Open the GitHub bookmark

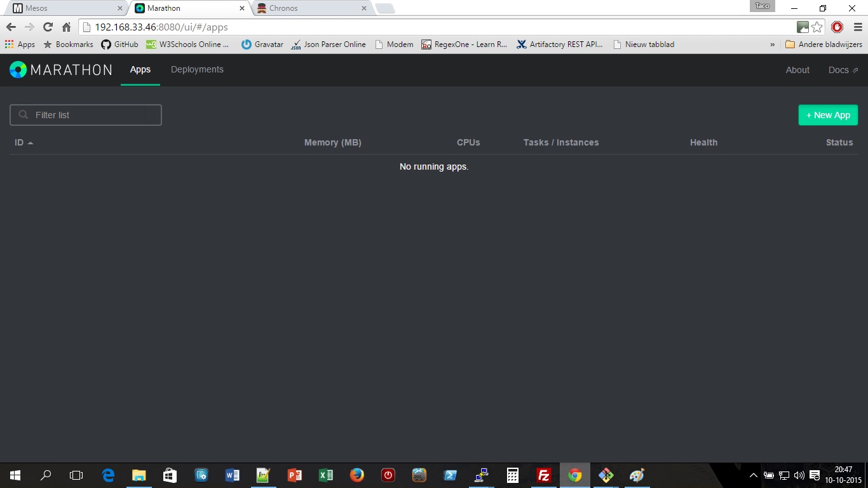[119, 44]
